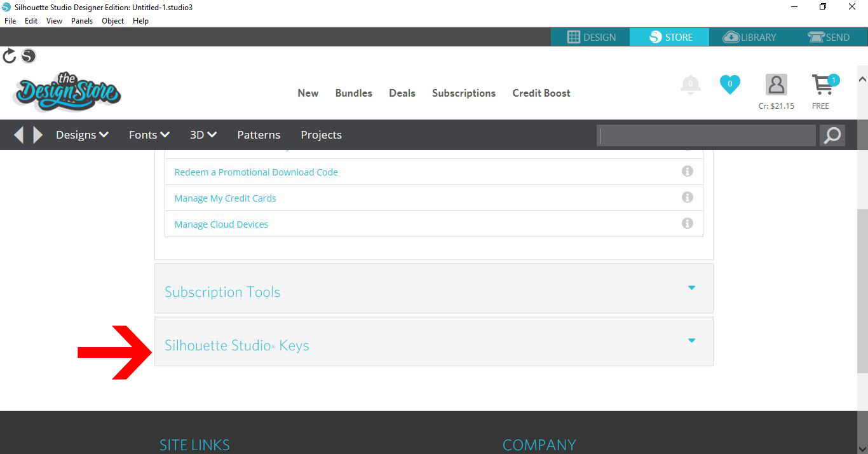Click the vertical scrollbar thumb

click(862, 291)
